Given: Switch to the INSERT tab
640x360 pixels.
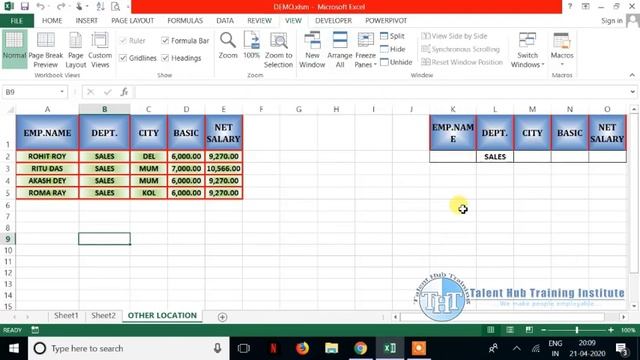Looking at the screenshot, I should point(87,20).
